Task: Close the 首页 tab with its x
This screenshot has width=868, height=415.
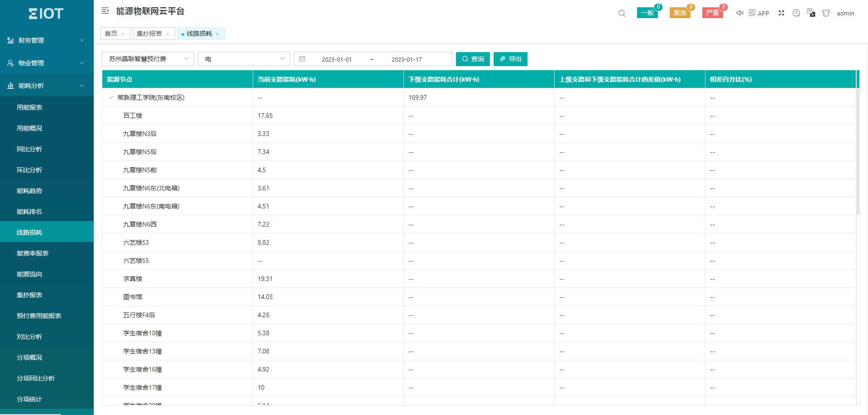Action: pyautogui.click(x=123, y=34)
